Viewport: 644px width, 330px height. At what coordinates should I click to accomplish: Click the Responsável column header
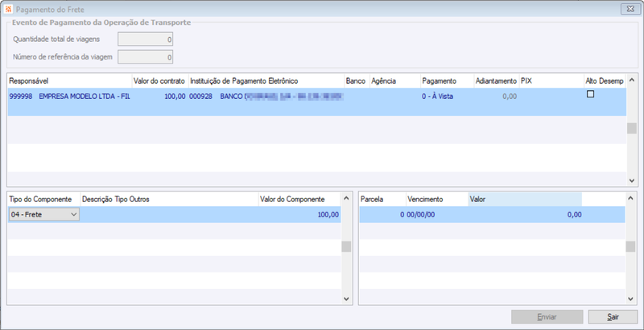click(x=69, y=80)
